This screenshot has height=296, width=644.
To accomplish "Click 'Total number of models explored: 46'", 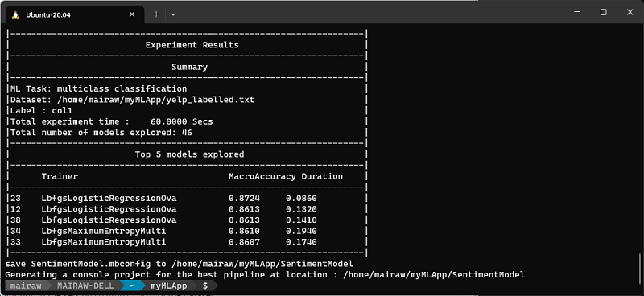I will (x=101, y=133).
